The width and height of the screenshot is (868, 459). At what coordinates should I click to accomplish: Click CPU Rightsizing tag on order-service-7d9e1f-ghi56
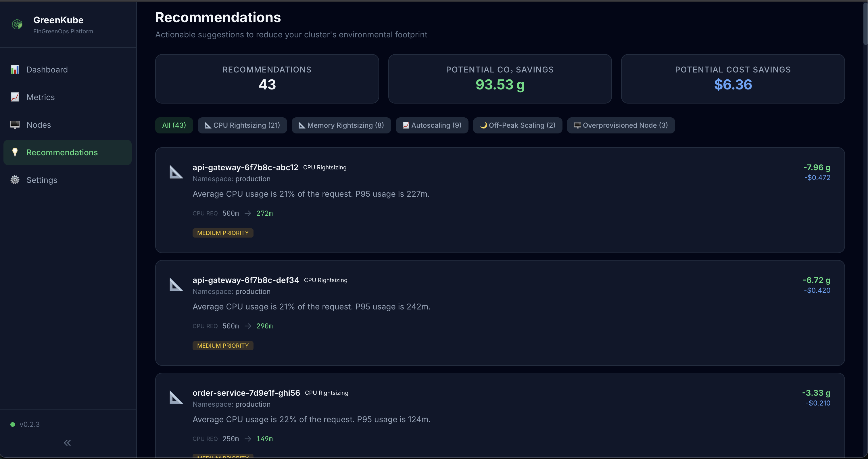pos(327,393)
